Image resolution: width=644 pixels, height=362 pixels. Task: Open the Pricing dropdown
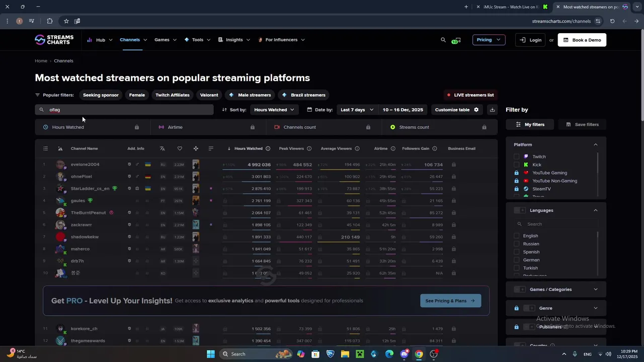pyautogui.click(x=489, y=40)
